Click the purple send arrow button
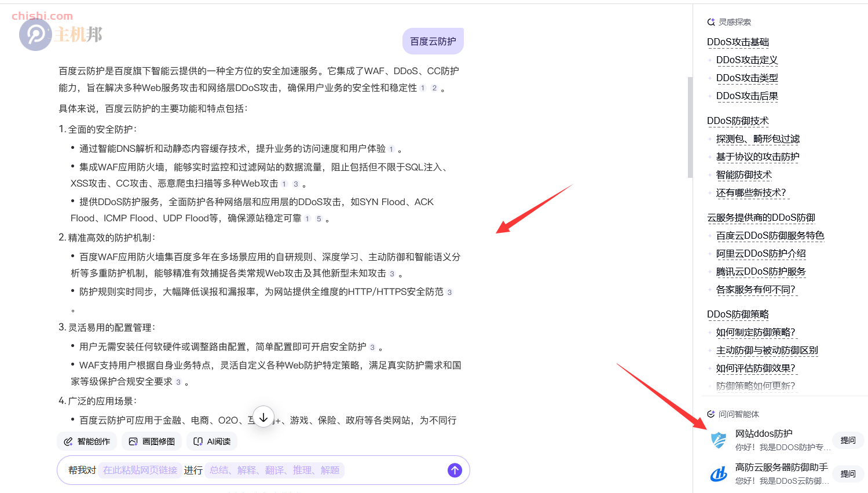Image resolution: width=868 pixels, height=493 pixels. pyautogui.click(x=455, y=470)
